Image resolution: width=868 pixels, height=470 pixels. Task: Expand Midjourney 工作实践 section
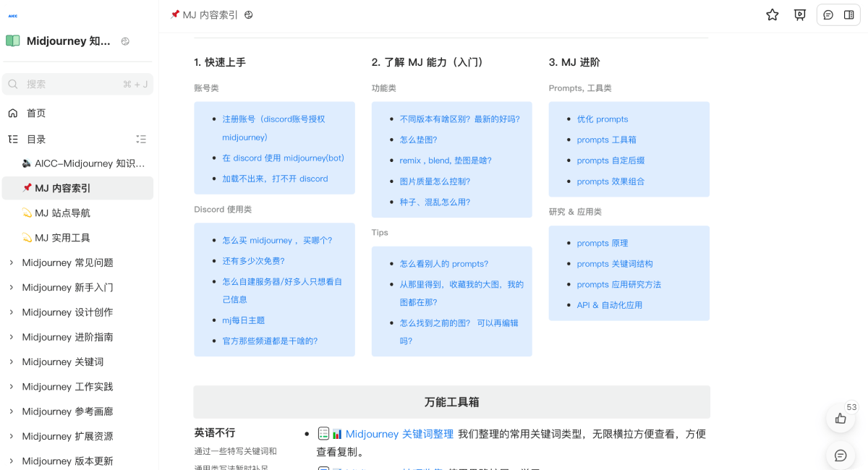pos(11,387)
